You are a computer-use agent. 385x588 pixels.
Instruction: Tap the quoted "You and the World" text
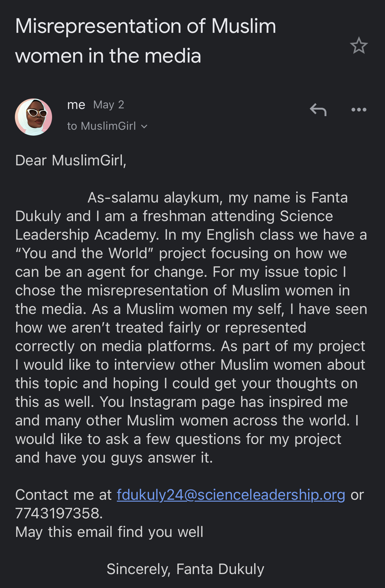click(x=84, y=253)
